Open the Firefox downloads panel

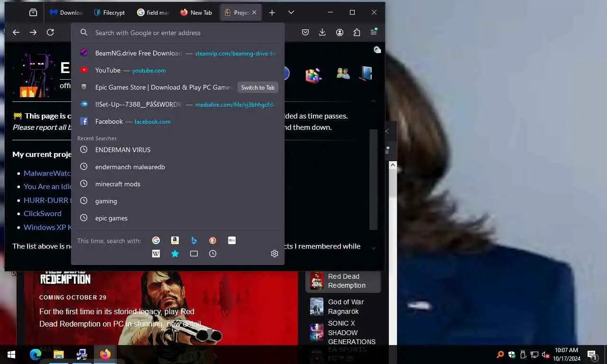point(322,32)
